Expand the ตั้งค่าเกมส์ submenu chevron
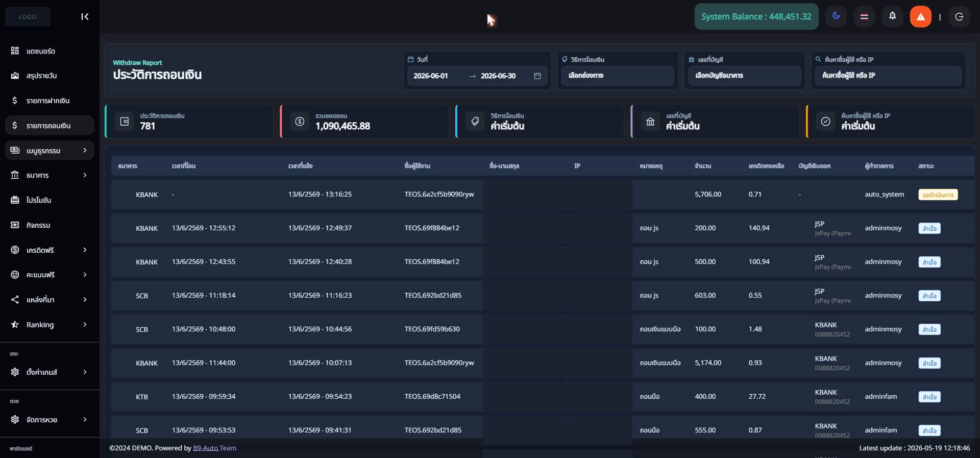The width and height of the screenshot is (980, 458). (85, 372)
